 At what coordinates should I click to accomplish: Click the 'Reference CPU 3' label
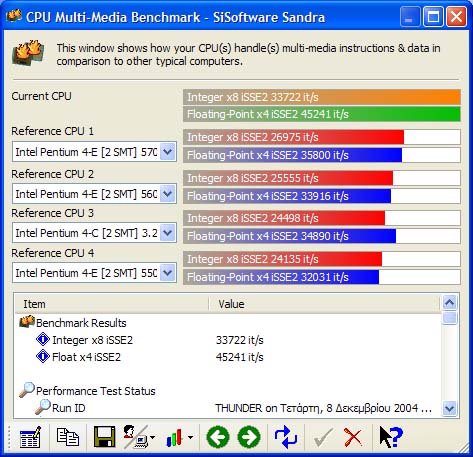coord(52,213)
